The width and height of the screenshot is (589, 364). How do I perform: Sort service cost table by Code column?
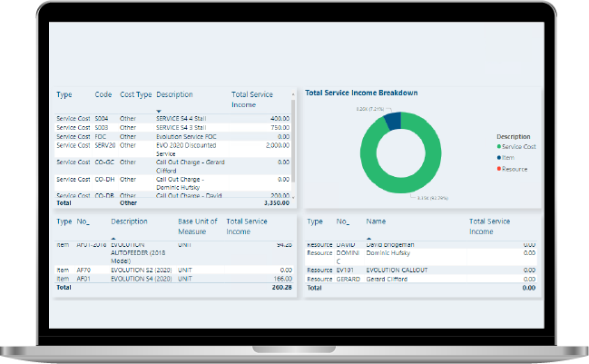[103, 94]
